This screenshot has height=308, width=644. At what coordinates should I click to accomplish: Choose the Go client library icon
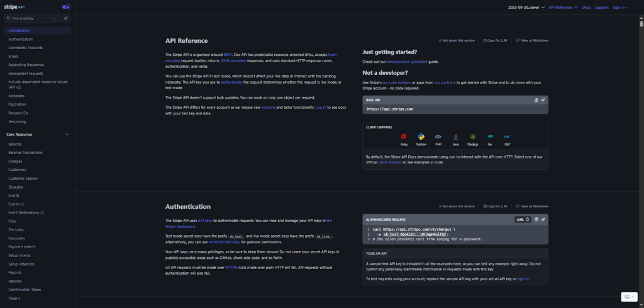coord(489,138)
